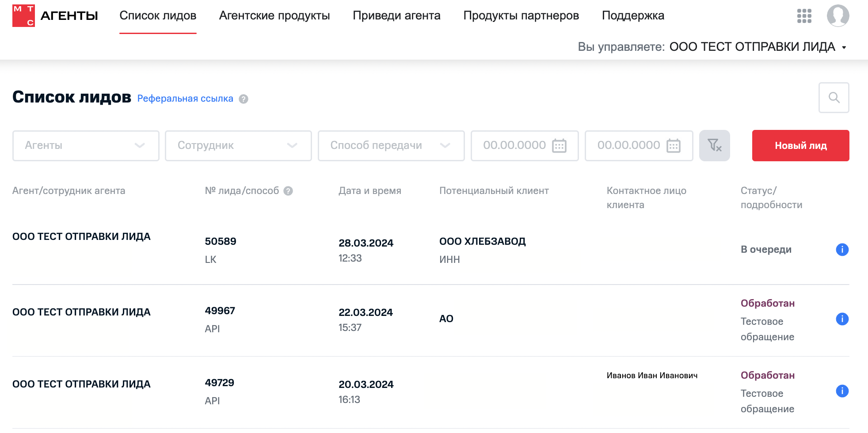Expand the Способ передачи dropdown
868x433 pixels.
pyautogui.click(x=391, y=145)
